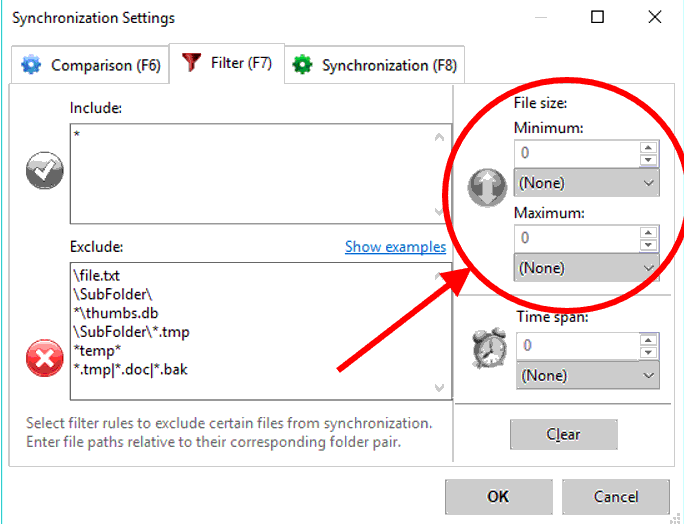The height and width of the screenshot is (524, 684).
Task: Open the Maximum size unit dropdown
Action: [586, 268]
